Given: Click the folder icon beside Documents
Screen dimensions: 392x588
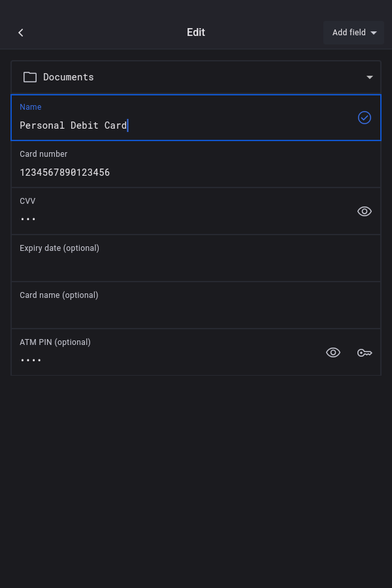Looking at the screenshot, I should coord(30,77).
